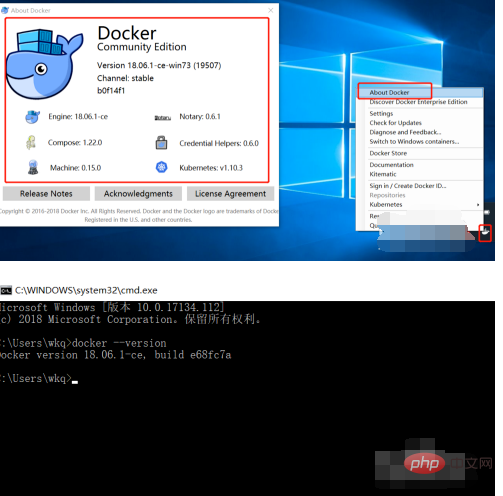Click the Docker tray icon in taskbar
This screenshot has width=503, height=496.
(x=485, y=233)
